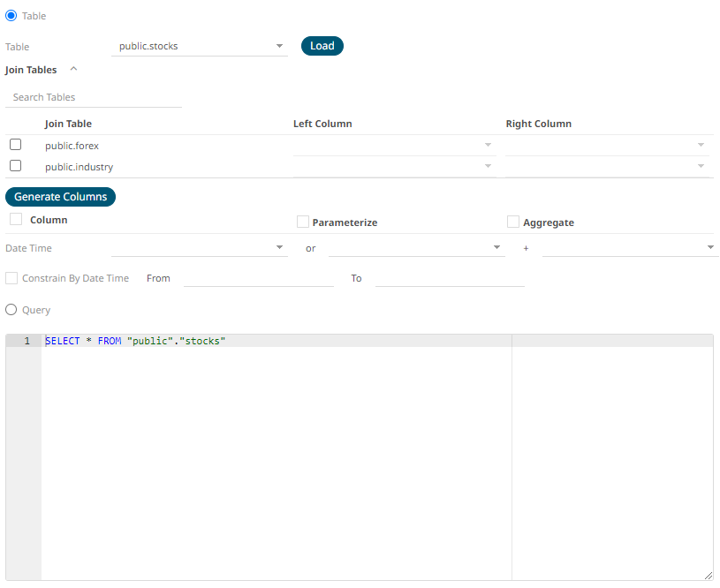This screenshot has width=720, height=588.
Task: Check the public.forex join table checkbox
Action: [x=15, y=145]
